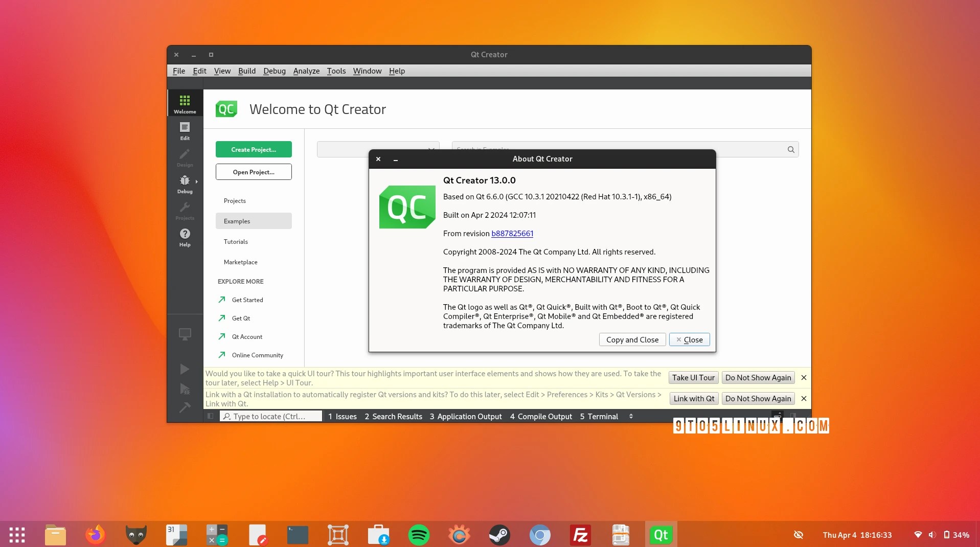Expand Debug mode side arrow
This screenshot has height=547, width=980.
point(196,181)
